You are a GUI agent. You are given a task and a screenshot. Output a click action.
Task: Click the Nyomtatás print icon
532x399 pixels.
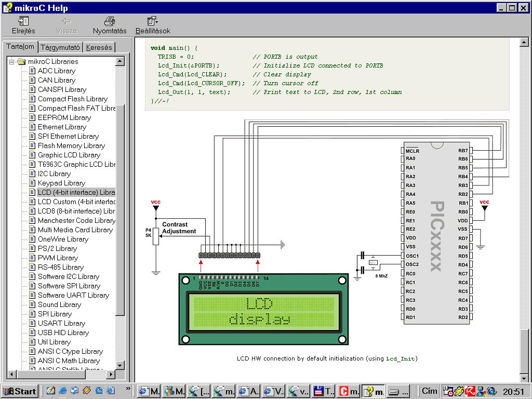110,21
